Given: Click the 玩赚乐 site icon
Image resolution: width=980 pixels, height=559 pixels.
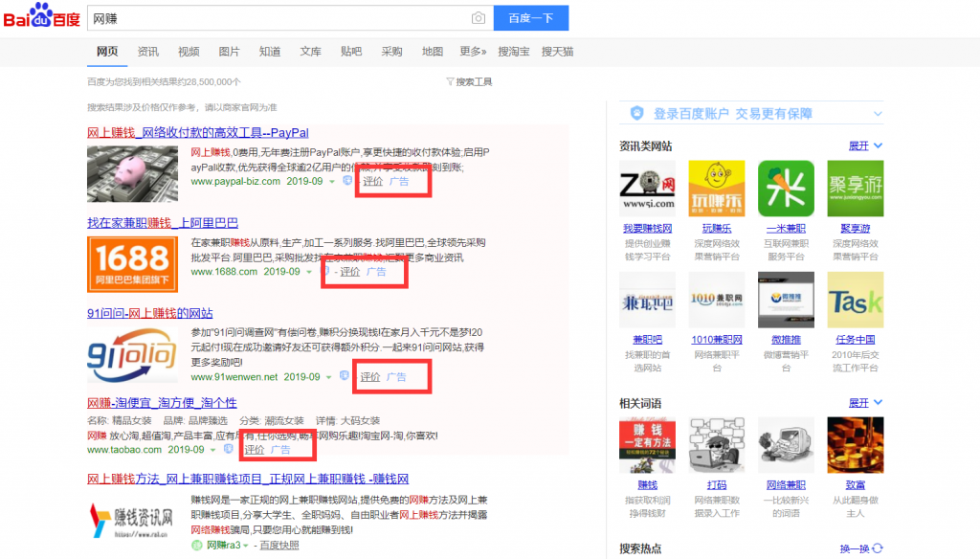Looking at the screenshot, I should point(717,189).
